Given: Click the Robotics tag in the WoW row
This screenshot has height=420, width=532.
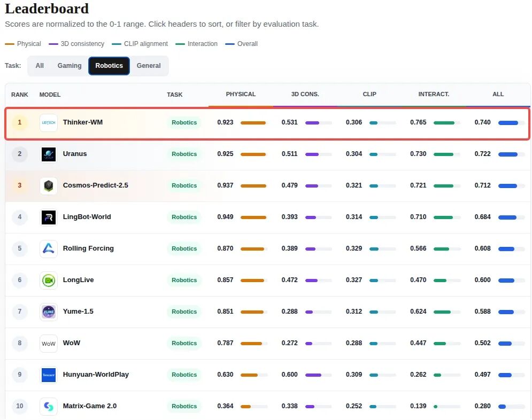Looking at the screenshot, I should (184, 343).
